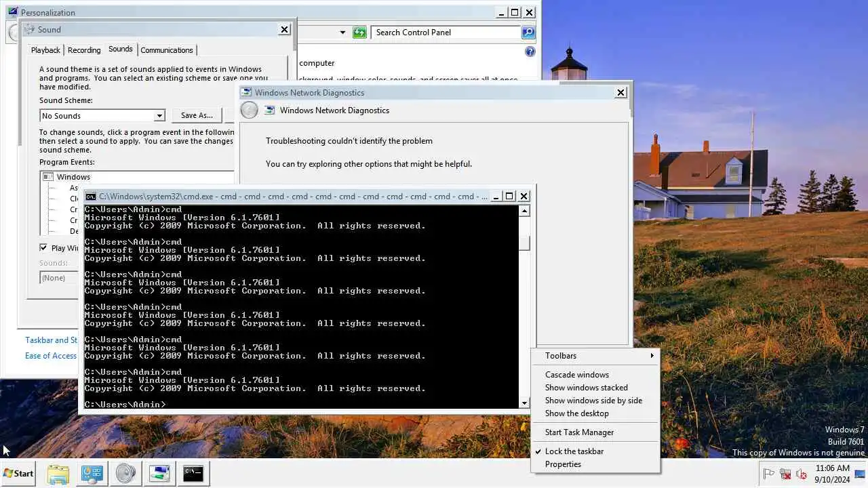868x488 pixels.
Task: Click the 'Program Events:' label
Action: pyautogui.click(x=67, y=162)
